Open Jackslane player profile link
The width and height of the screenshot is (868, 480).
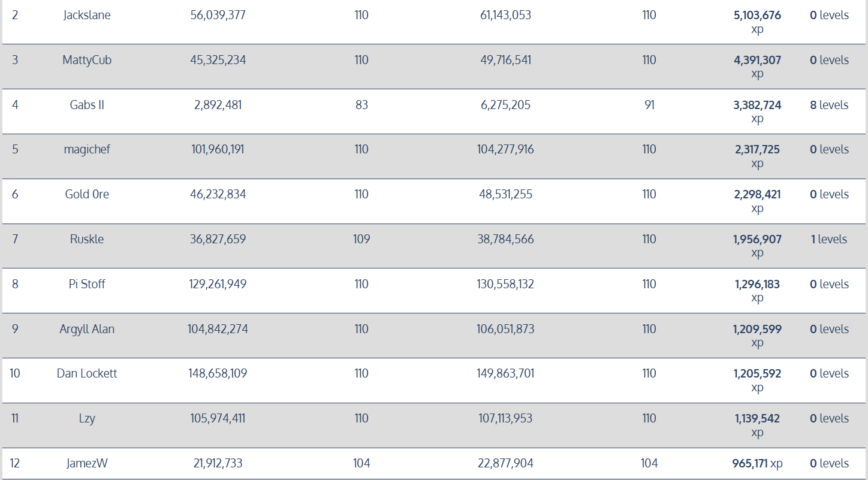pos(87,16)
